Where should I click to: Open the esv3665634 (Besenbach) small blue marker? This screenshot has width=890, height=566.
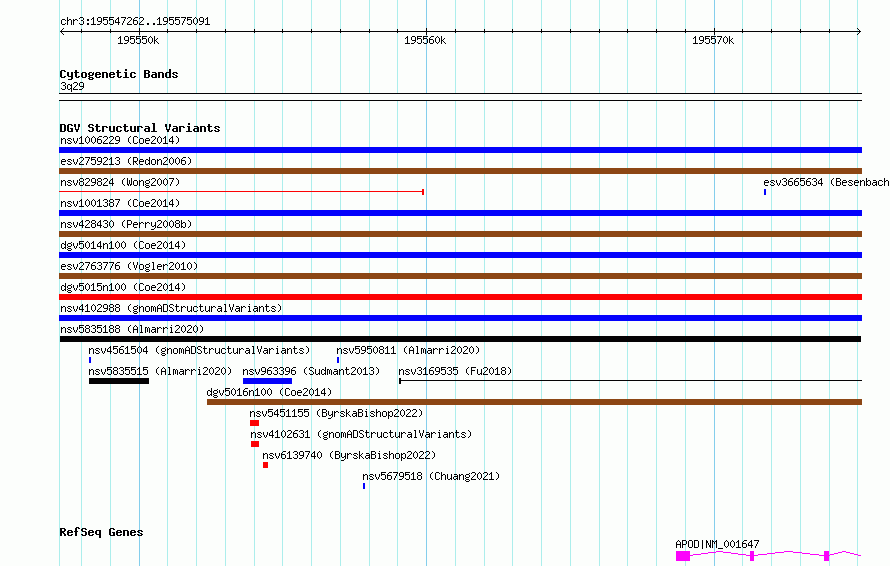pyautogui.click(x=765, y=192)
